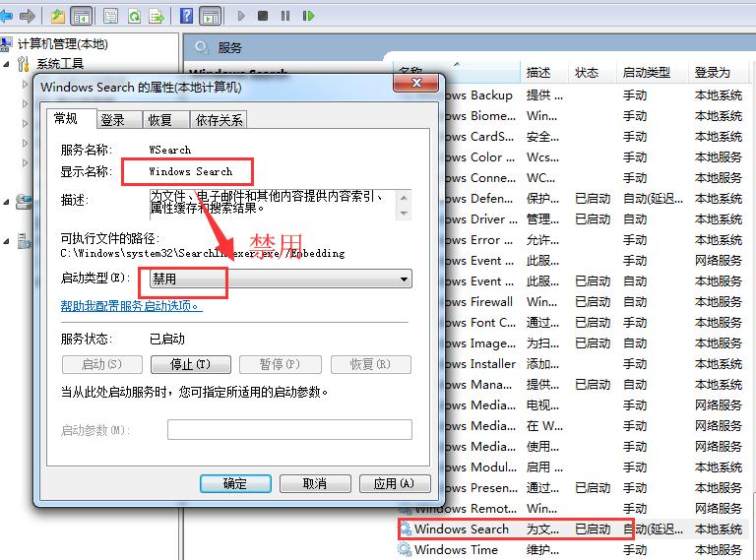Screen dimensions: 756x560
Task: Select the Windows Time service row
Action: pos(571,549)
